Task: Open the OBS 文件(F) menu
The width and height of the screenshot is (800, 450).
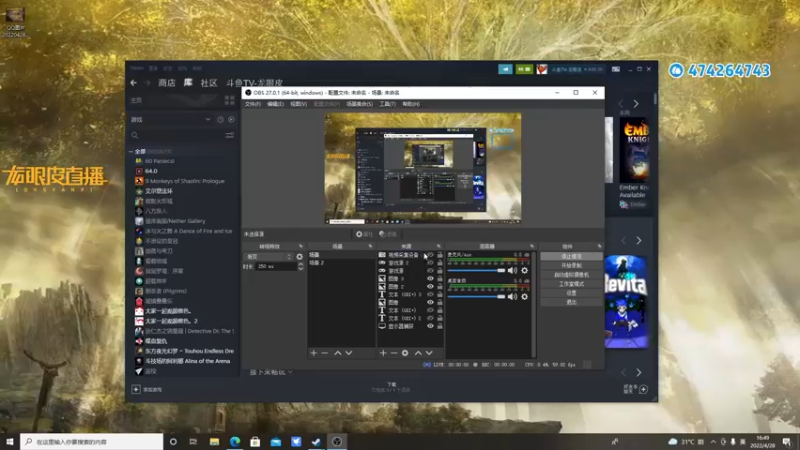Action: pos(253,104)
